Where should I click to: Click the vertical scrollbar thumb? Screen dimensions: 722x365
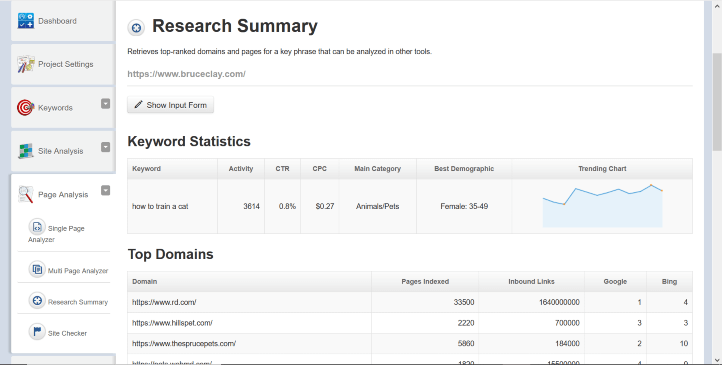pyautogui.click(x=717, y=101)
